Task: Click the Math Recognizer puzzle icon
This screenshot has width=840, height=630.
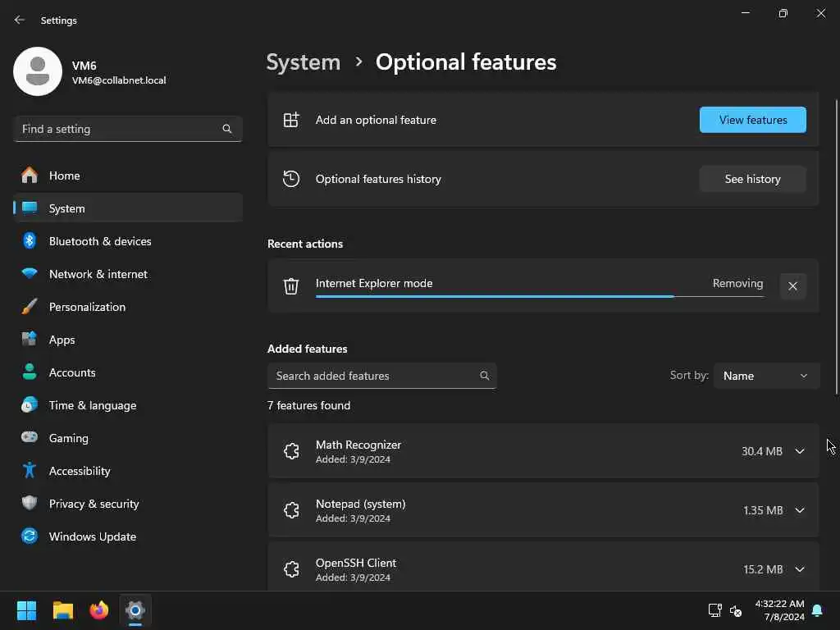Action: pyautogui.click(x=291, y=451)
